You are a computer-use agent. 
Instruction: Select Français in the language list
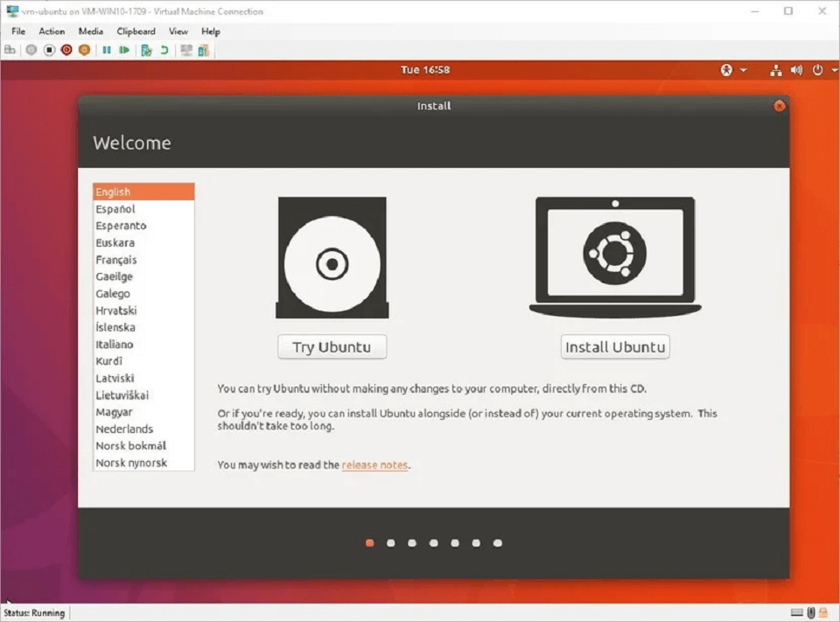click(143, 260)
